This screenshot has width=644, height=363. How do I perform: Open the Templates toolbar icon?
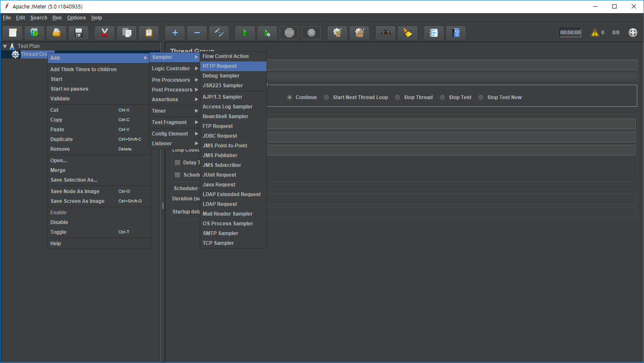pos(35,33)
